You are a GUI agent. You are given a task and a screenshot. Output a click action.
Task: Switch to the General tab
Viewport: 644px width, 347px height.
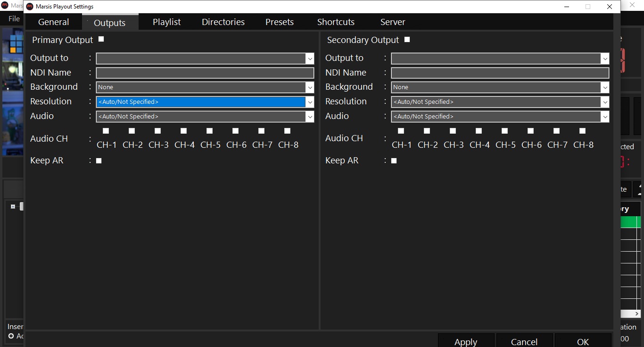coord(54,22)
